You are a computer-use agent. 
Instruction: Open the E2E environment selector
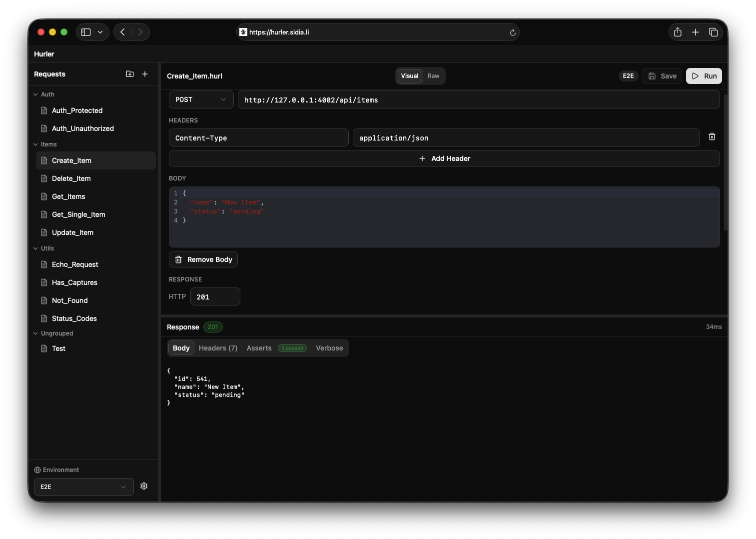tap(83, 486)
